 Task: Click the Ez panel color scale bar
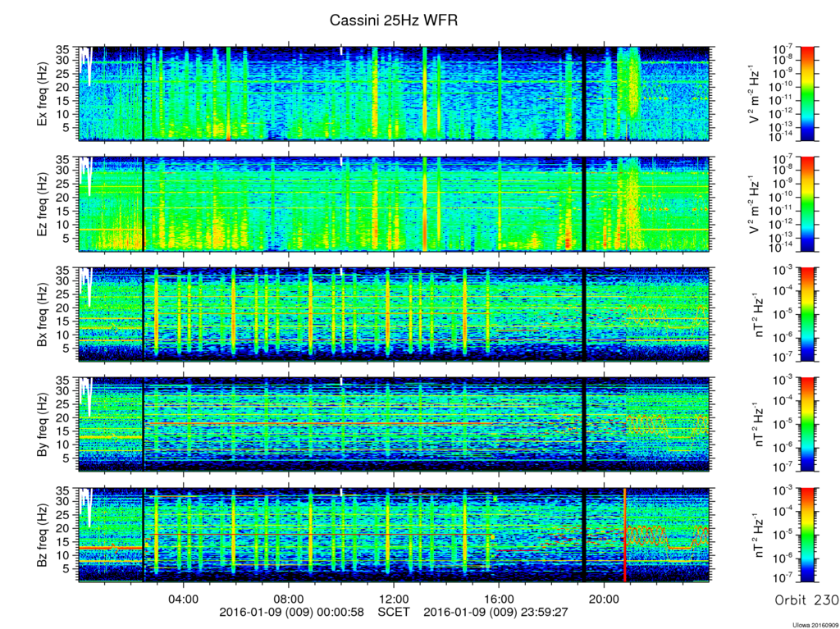(807, 204)
